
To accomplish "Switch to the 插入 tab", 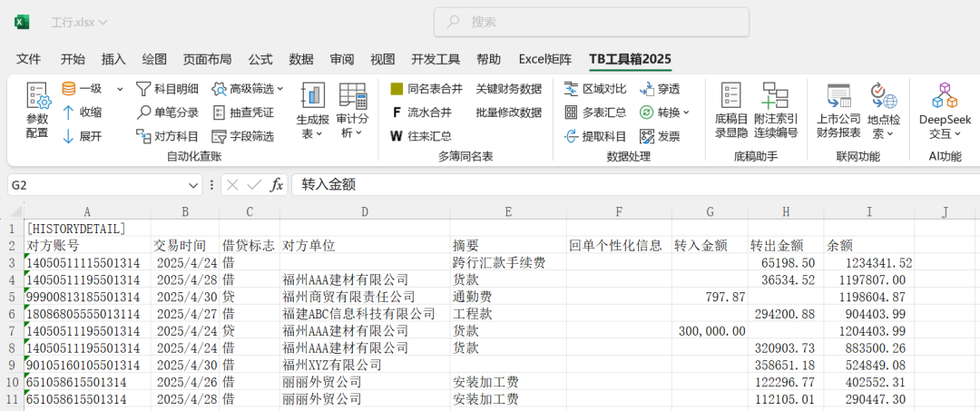I will point(113,59).
